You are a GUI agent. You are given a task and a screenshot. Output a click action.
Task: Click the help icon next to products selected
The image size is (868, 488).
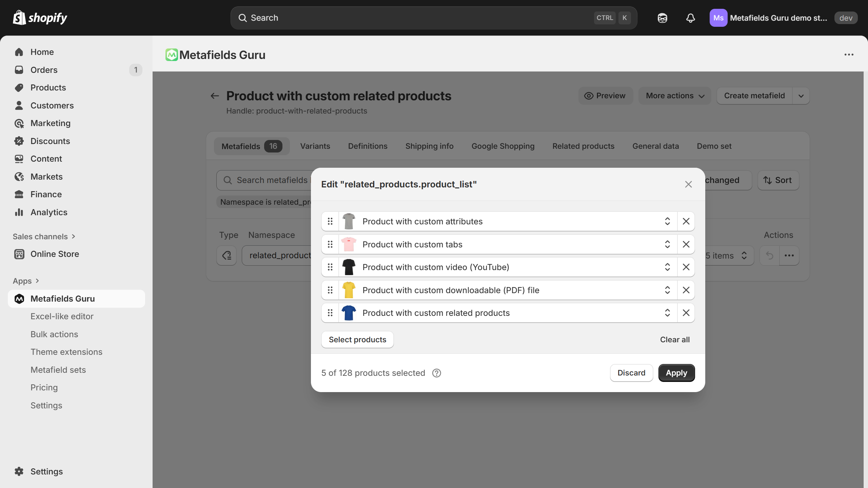point(436,373)
